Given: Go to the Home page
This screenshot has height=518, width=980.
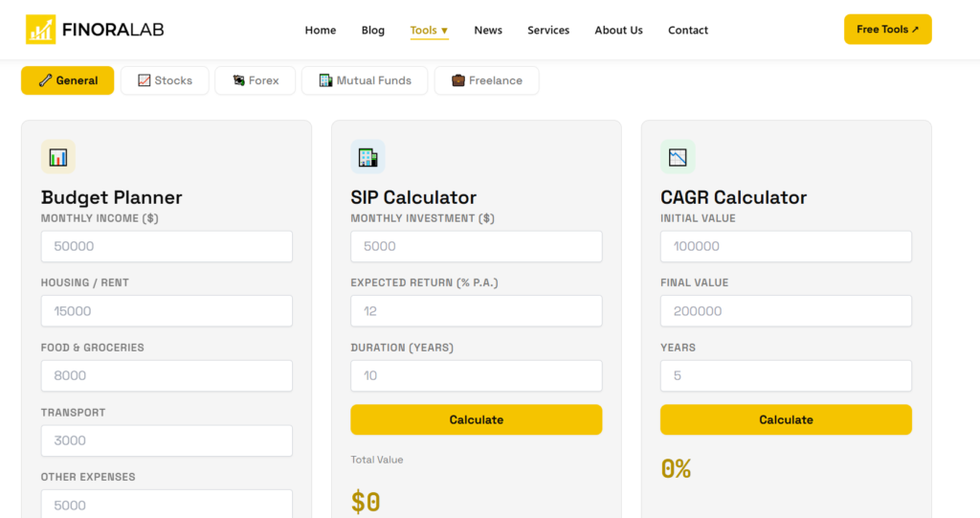Looking at the screenshot, I should point(321,30).
